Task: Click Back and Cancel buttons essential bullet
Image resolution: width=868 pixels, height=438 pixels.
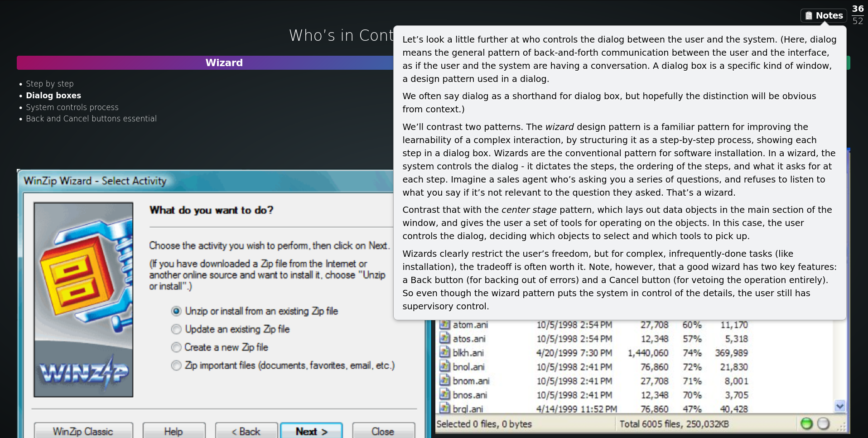Action: click(91, 119)
